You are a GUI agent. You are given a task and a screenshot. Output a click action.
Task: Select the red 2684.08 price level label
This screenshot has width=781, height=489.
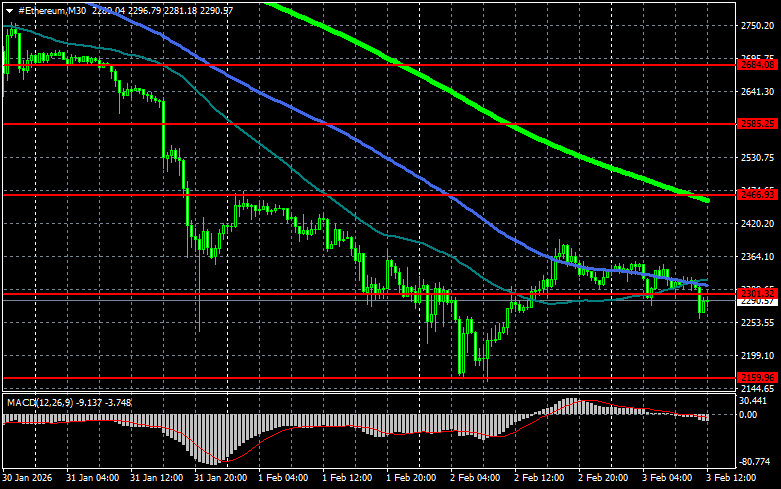pos(758,65)
